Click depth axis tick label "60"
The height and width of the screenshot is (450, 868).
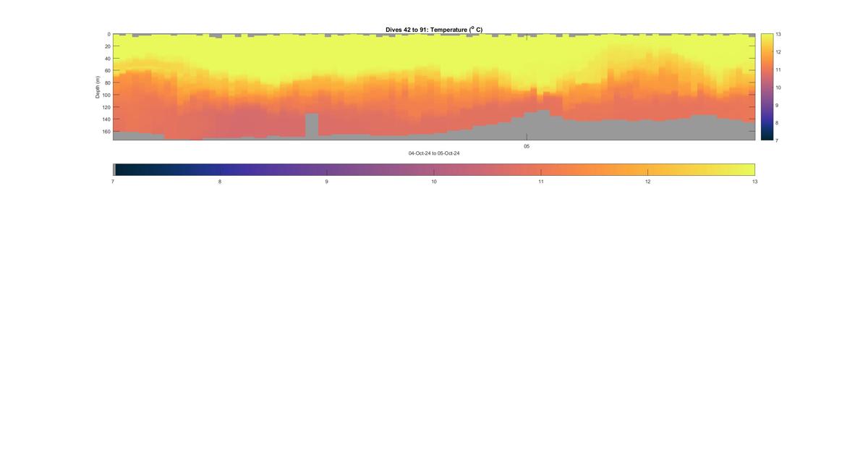(107, 71)
